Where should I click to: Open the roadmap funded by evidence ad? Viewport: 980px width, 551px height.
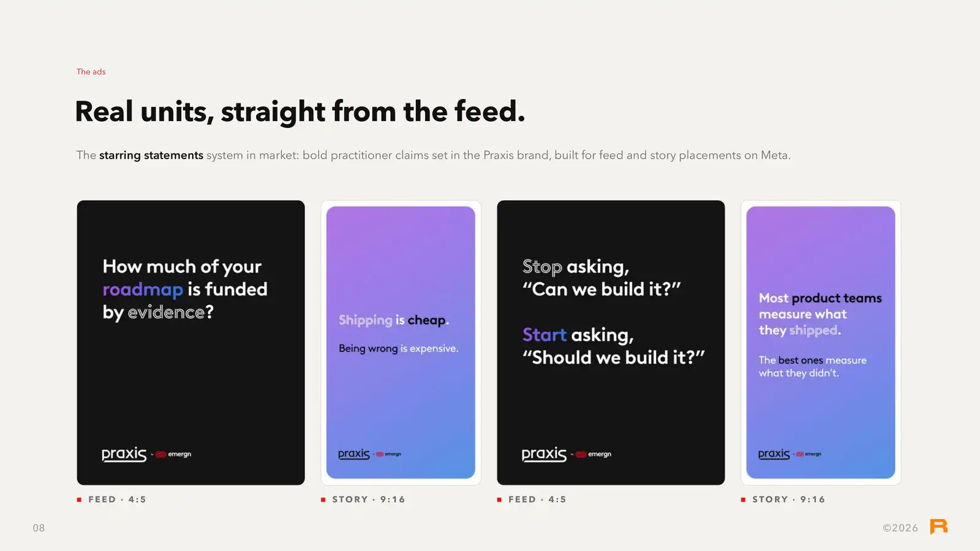click(x=190, y=343)
